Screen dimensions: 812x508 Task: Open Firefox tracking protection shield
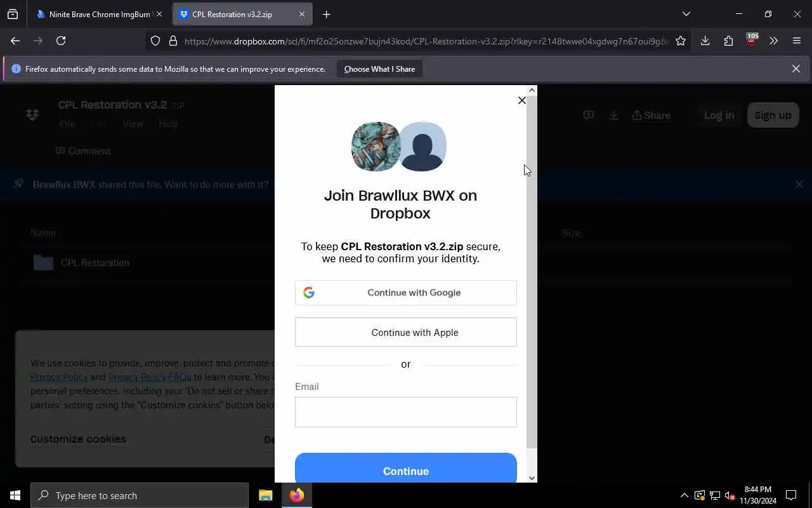pyautogui.click(x=155, y=41)
